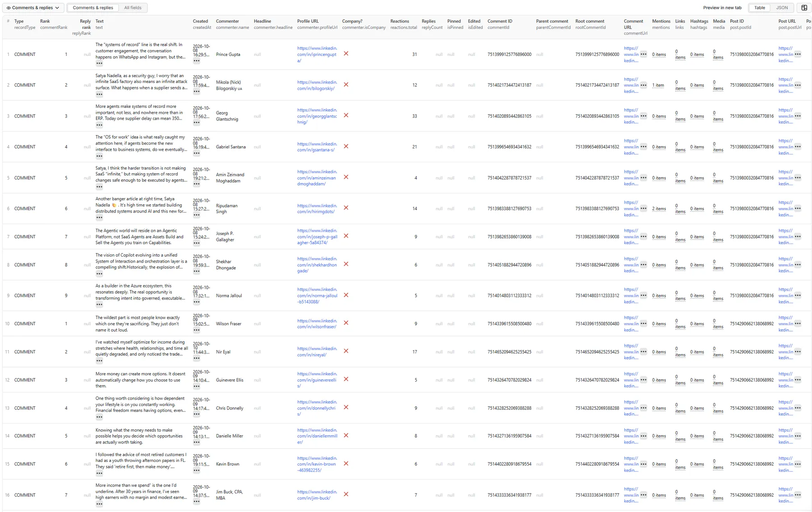Expand '0 items' links in Wilson Fraser row
812x512 pixels.
(x=680, y=324)
